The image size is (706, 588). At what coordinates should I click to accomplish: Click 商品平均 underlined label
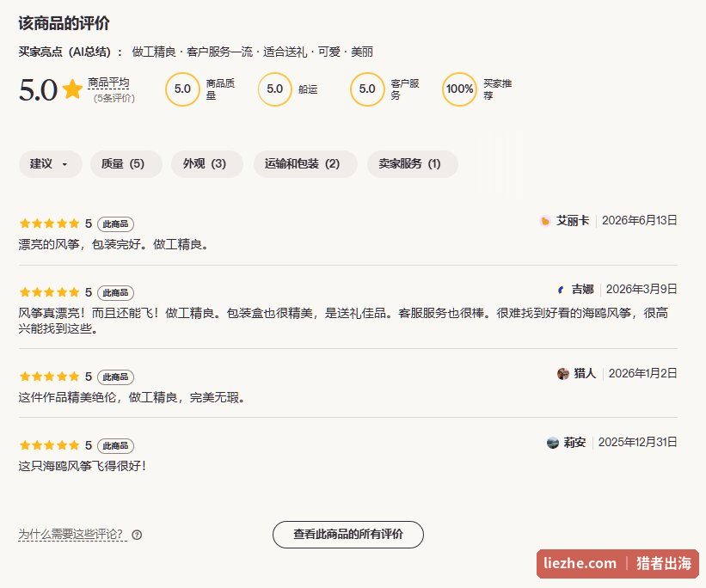click(x=108, y=83)
